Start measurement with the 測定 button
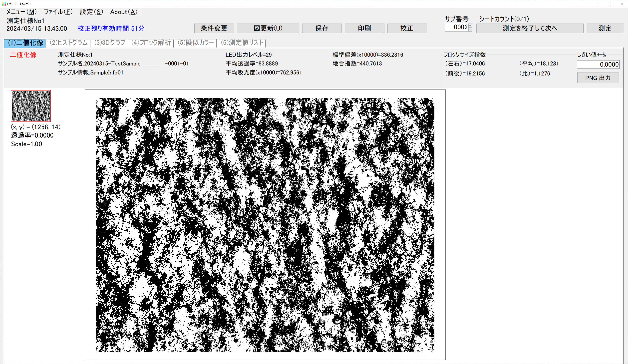Viewport: 628px width, 364px height. click(x=605, y=28)
